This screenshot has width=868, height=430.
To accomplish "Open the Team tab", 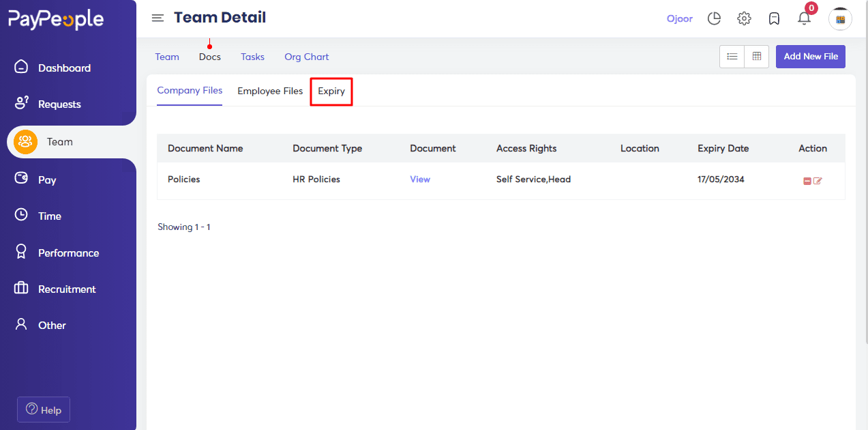I will [167, 57].
